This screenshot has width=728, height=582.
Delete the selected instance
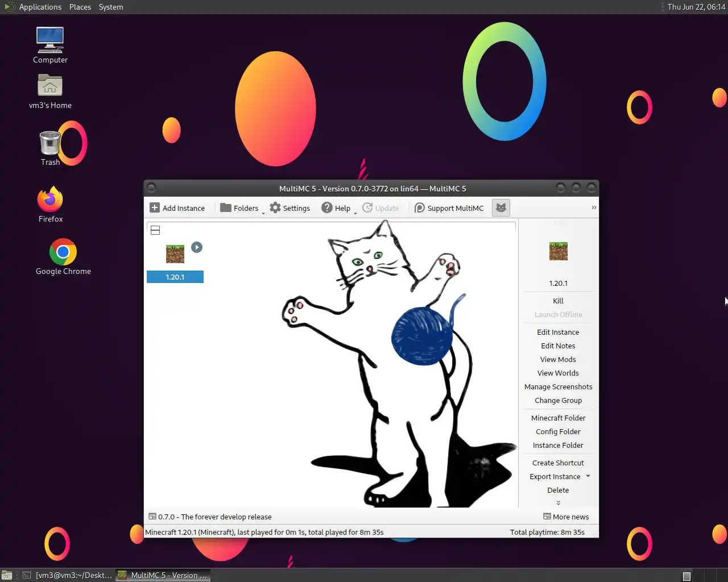click(559, 490)
